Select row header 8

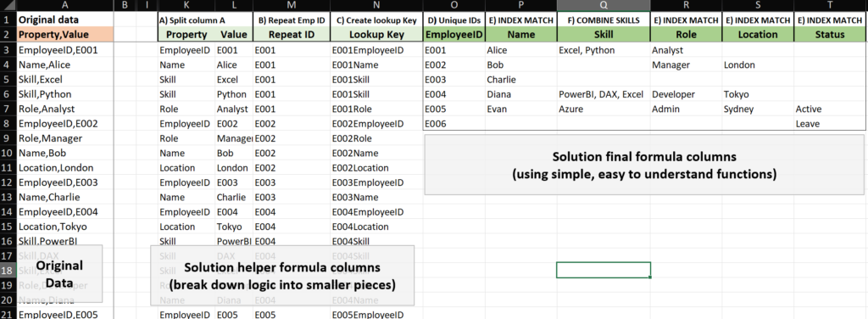click(8, 124)
